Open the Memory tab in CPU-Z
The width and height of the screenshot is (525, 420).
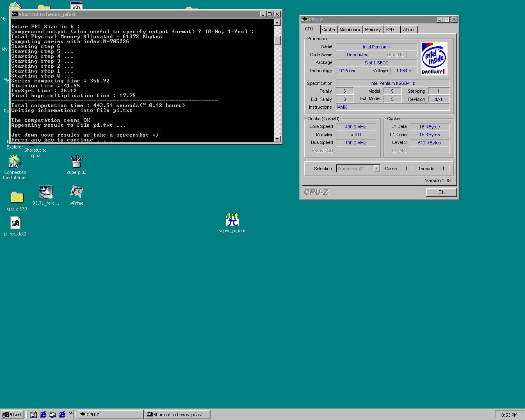pyautogui.click(x=372, y=30)
